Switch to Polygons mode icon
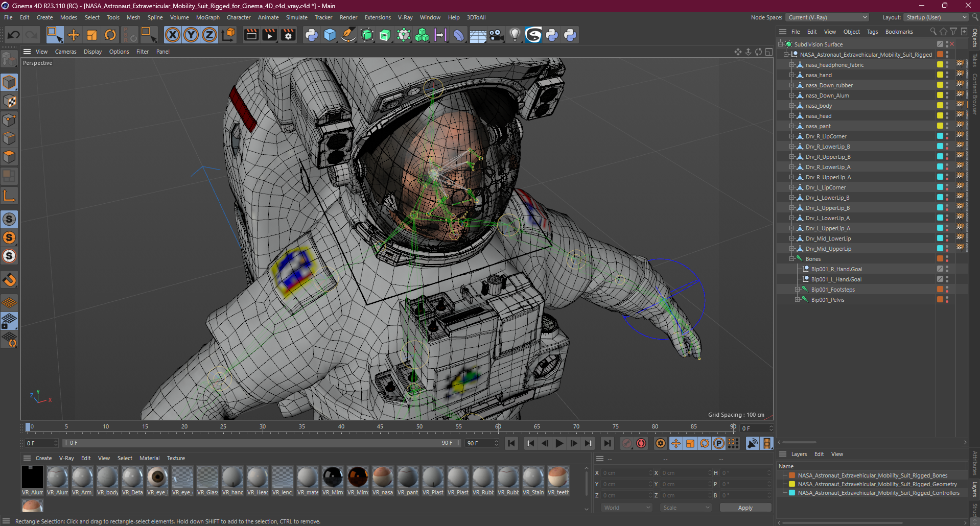980x526 pixels. pos(9,157)
